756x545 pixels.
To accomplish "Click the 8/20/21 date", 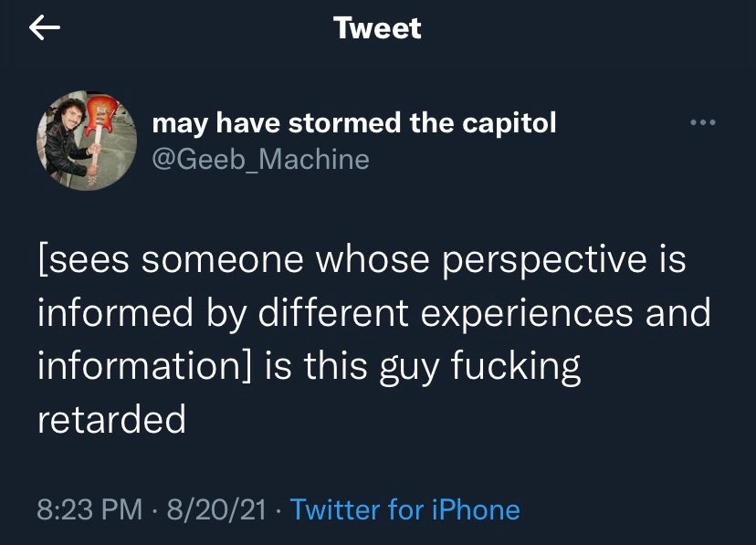I will click(x=216, y=509).
